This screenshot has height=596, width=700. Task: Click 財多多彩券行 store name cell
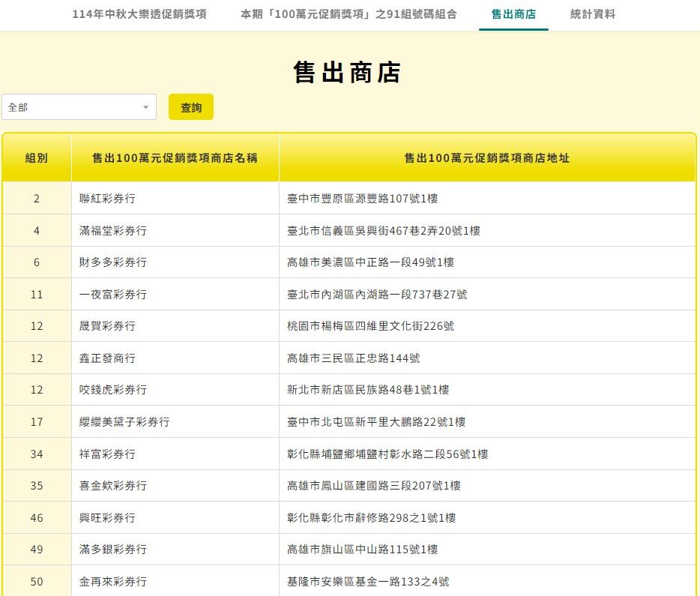pos(113,262)
